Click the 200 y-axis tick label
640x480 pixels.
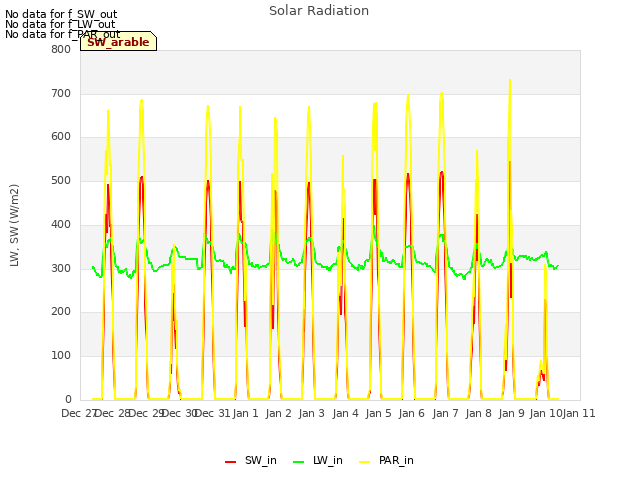pos(61,312)
